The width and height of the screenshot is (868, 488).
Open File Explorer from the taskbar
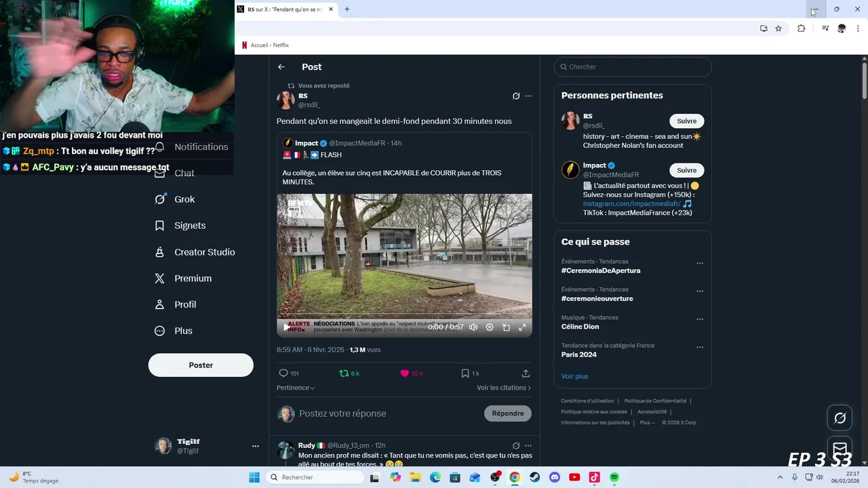[x=415, y=477]
